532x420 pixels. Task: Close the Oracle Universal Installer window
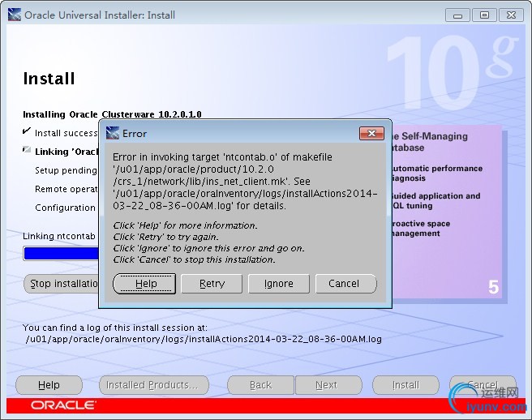coord(511,15)
